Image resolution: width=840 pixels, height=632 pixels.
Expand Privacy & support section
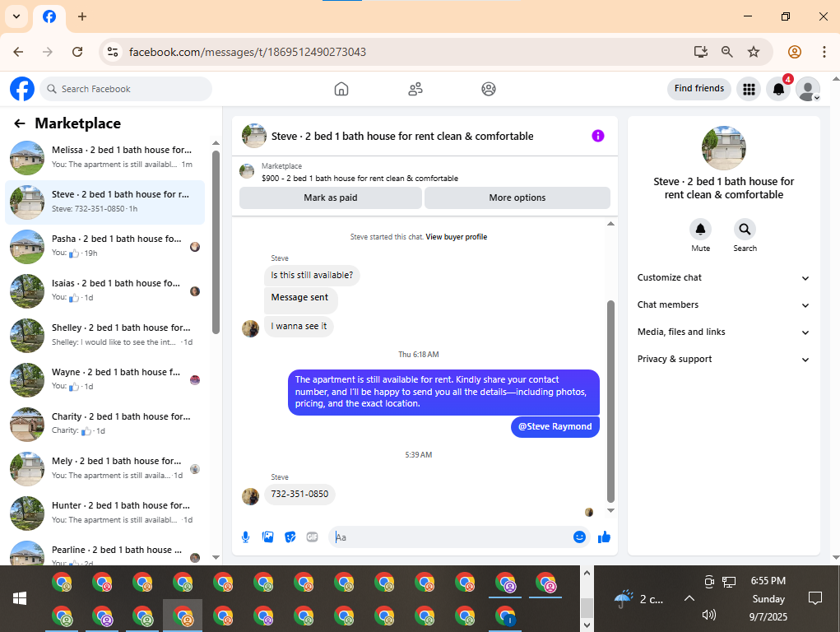[723, 360]
